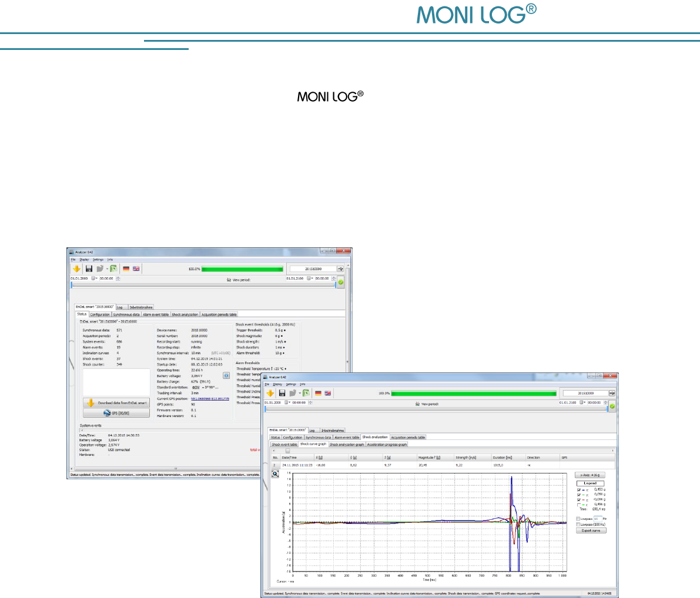This screenshot has width=700, height=598.
Task: Click y-Axis ±16 g button
Action: (590, 475)
